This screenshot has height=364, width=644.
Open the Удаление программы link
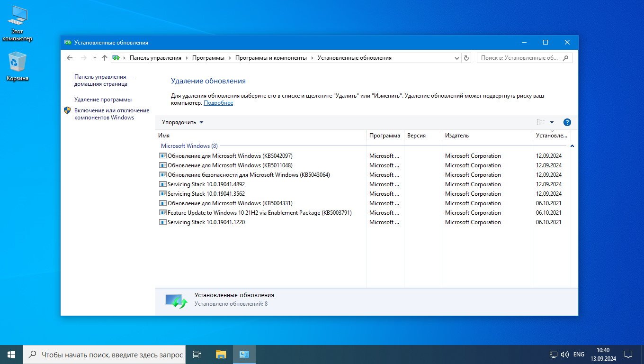pos(103,100)
